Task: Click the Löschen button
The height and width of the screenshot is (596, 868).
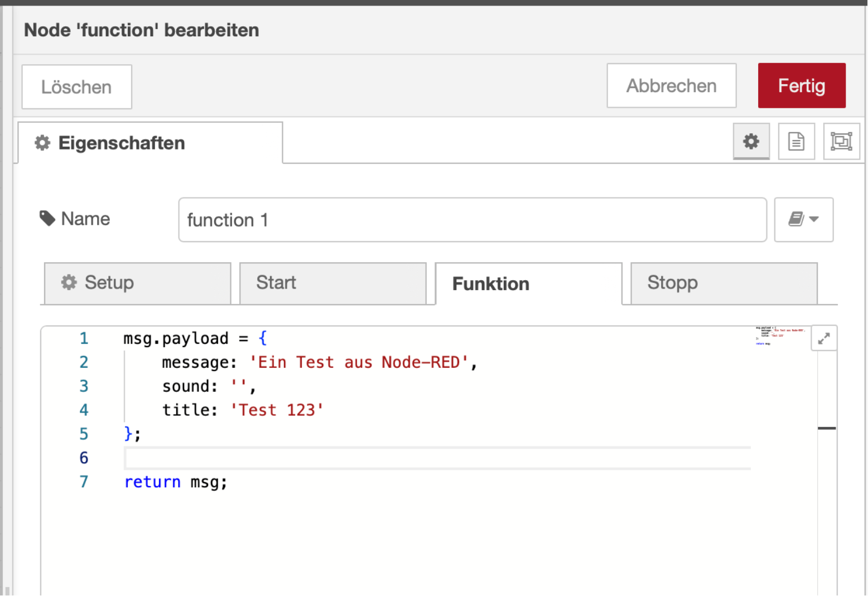Action: (x=77, y=86)
